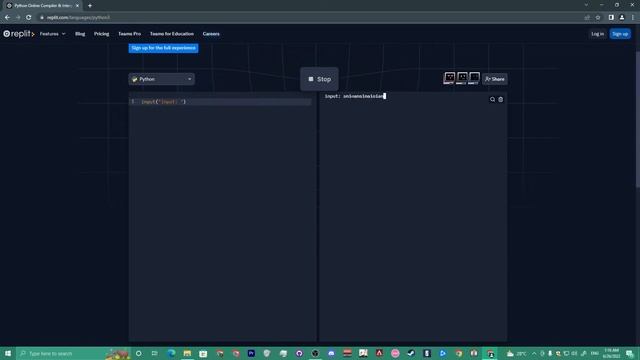Open Microsoft Edge from taskbar

(x=171, y=353)
